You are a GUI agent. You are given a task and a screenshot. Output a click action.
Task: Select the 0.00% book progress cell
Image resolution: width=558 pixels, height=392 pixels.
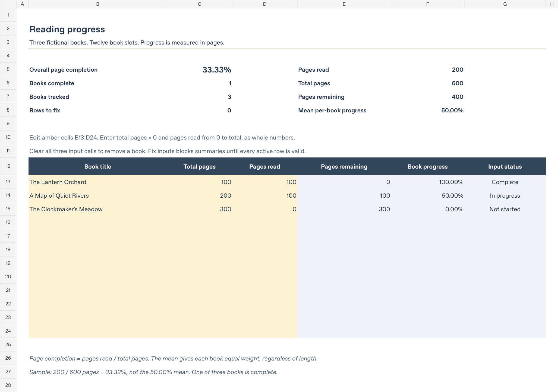427,209
